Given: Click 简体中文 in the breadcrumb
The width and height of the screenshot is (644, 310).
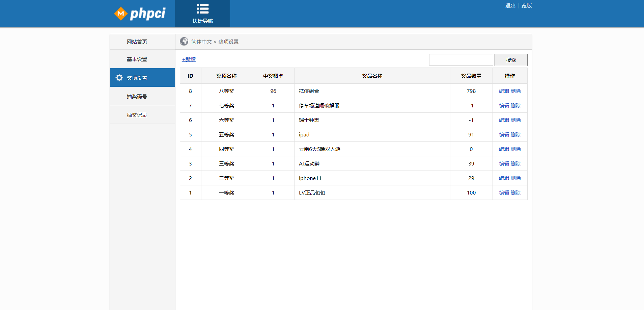Looking at the screenshot, I should point(201,42).
